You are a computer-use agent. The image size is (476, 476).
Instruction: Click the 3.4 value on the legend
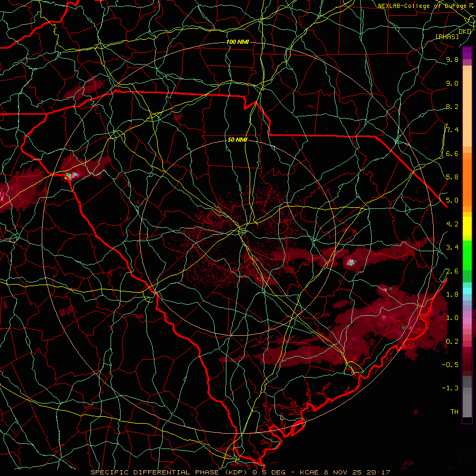(452, 247)
